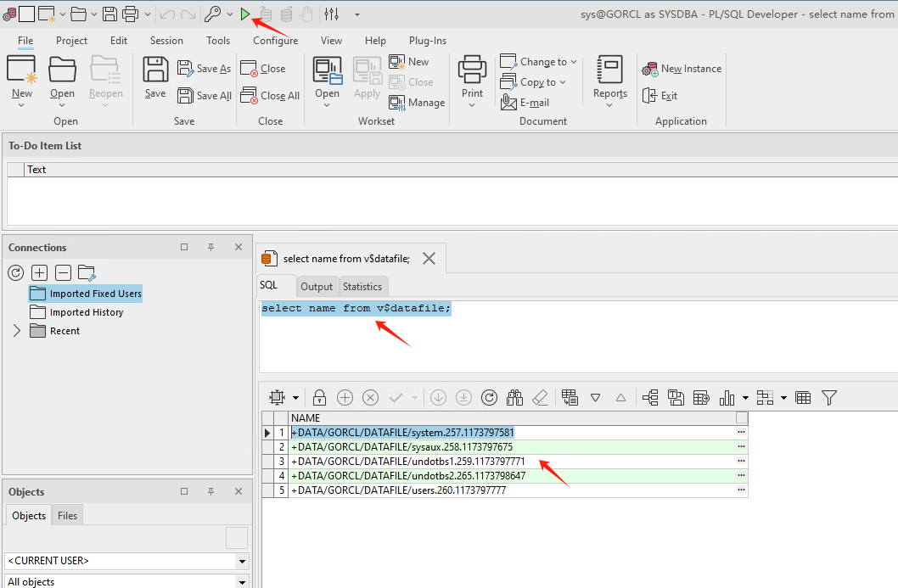
Task: Click the plus icon in the Connections panel
Action: click(x=40, y=272)
